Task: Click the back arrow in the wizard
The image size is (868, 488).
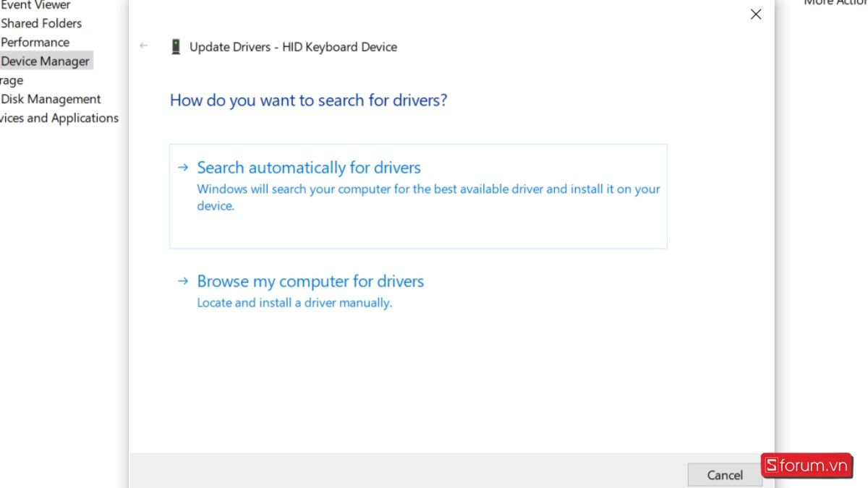Action: 143,46
